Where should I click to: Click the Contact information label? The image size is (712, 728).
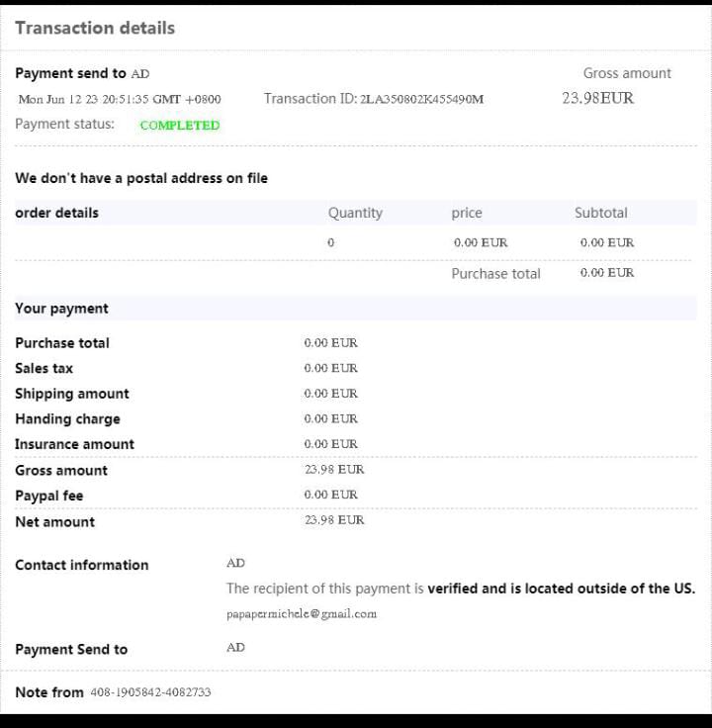81,565
